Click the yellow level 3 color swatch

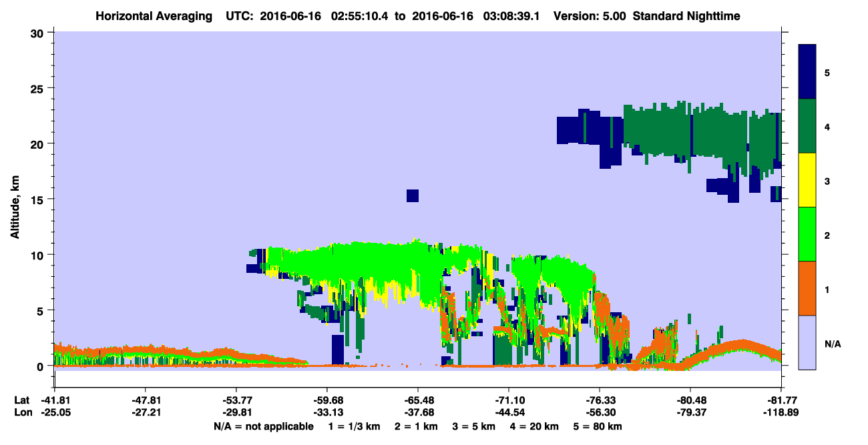click(808, 180)
